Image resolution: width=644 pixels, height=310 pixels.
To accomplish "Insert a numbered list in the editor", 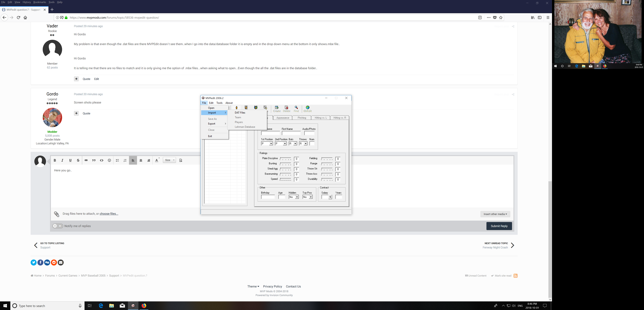I will (x=125, y=160).
